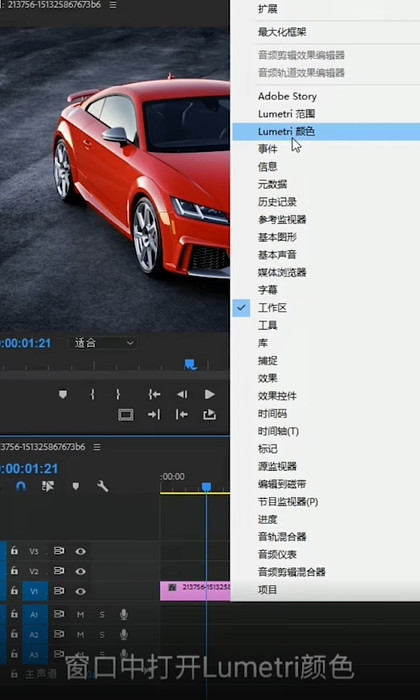The image size is (420, 700).
Task: Toggle A1 track targeting
Action: pos(35,615)
